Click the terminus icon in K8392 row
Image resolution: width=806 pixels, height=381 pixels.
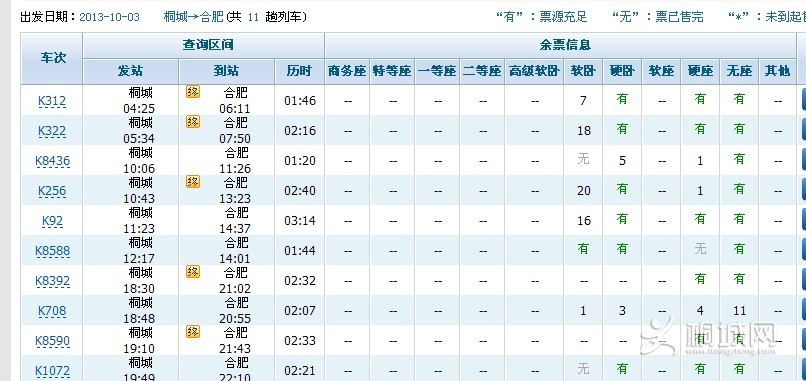coord(193,271)
